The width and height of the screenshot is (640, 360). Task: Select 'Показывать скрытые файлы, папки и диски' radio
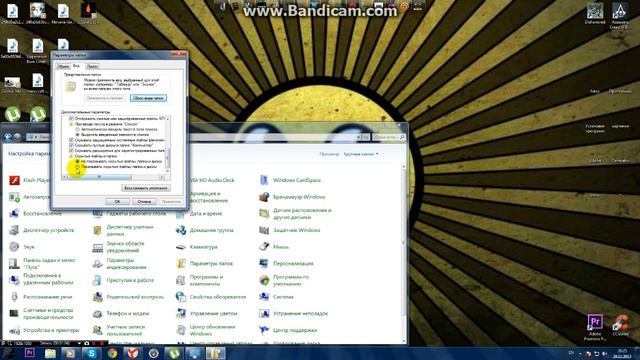pyautogui.click(x=78, y=167)
